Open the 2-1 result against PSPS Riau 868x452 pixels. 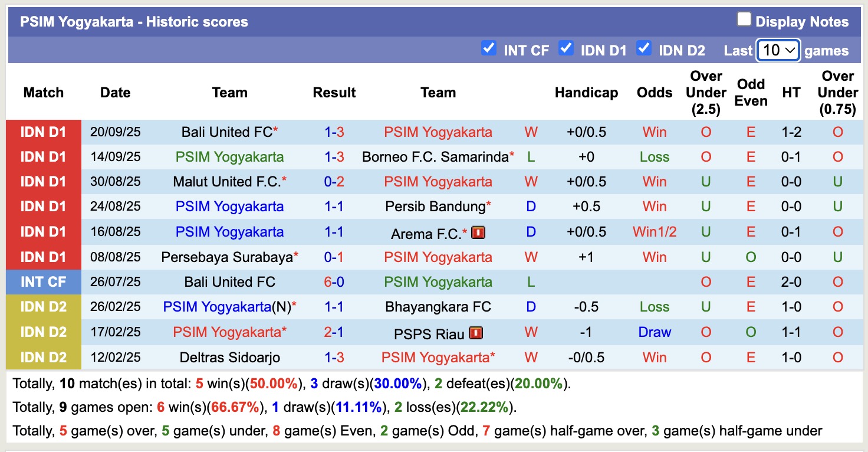click(334, 332)
